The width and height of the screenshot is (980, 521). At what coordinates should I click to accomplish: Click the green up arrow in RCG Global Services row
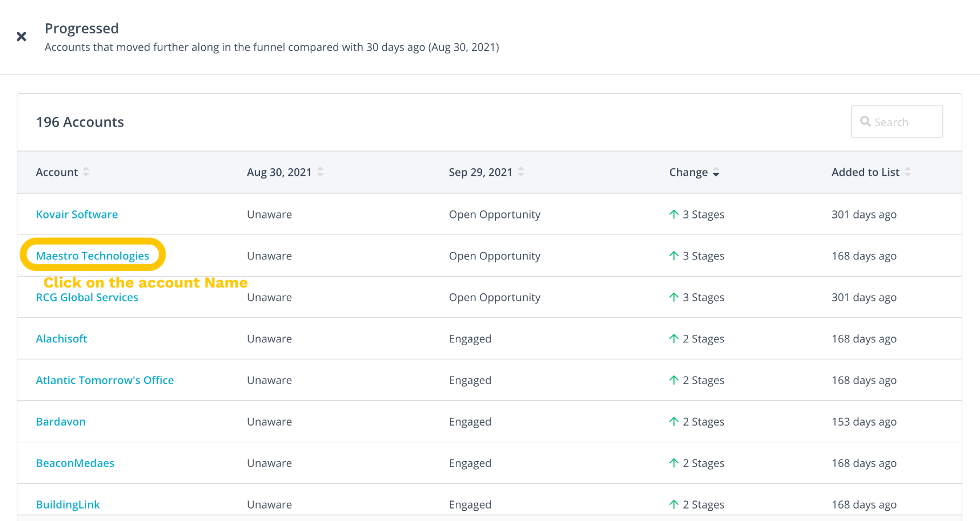pos(674,297)
